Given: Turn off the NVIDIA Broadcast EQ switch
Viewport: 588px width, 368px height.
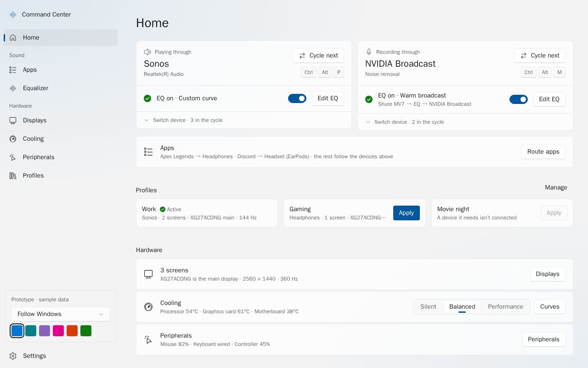Looking at the screenshot, I should [x=519, y=99].
